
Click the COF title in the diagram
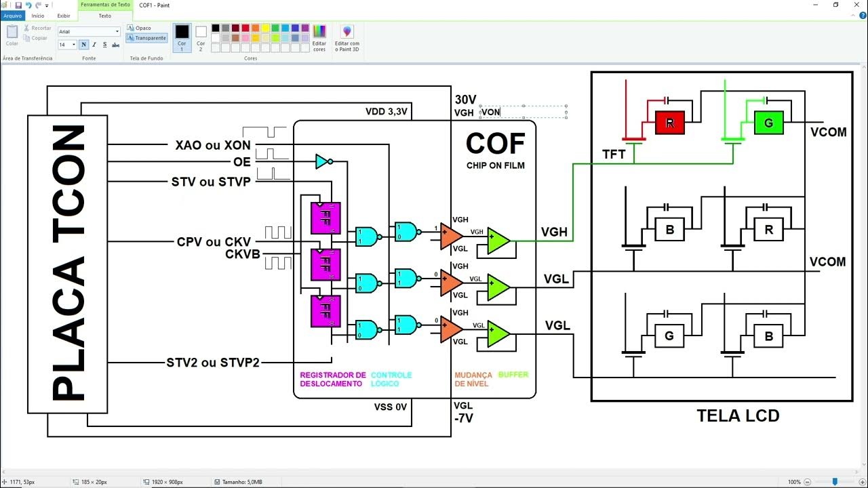[496, 143]
